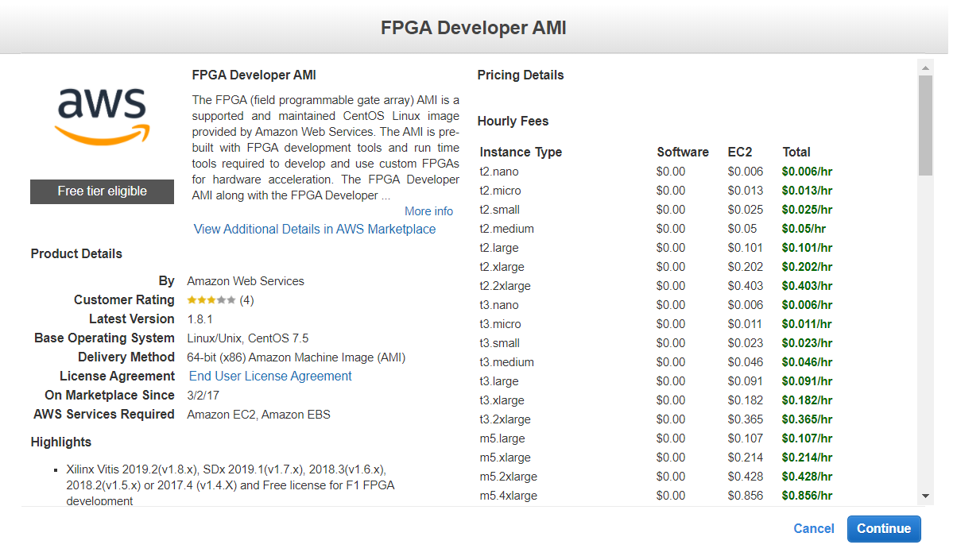Click the Continue button
Screen dimensions: 957x560
(x=884, y=529)
